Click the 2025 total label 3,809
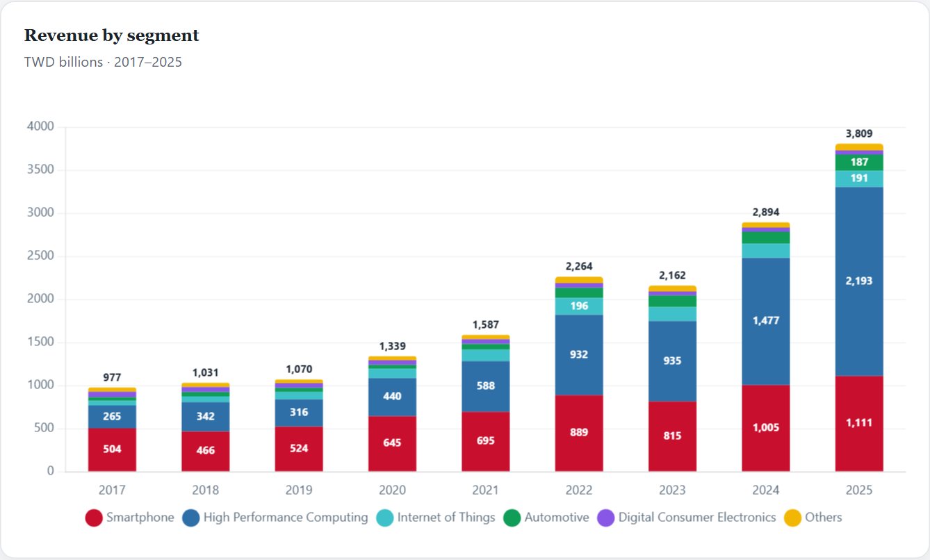This screenshot has height=560, width=930. tap(859, 133)
